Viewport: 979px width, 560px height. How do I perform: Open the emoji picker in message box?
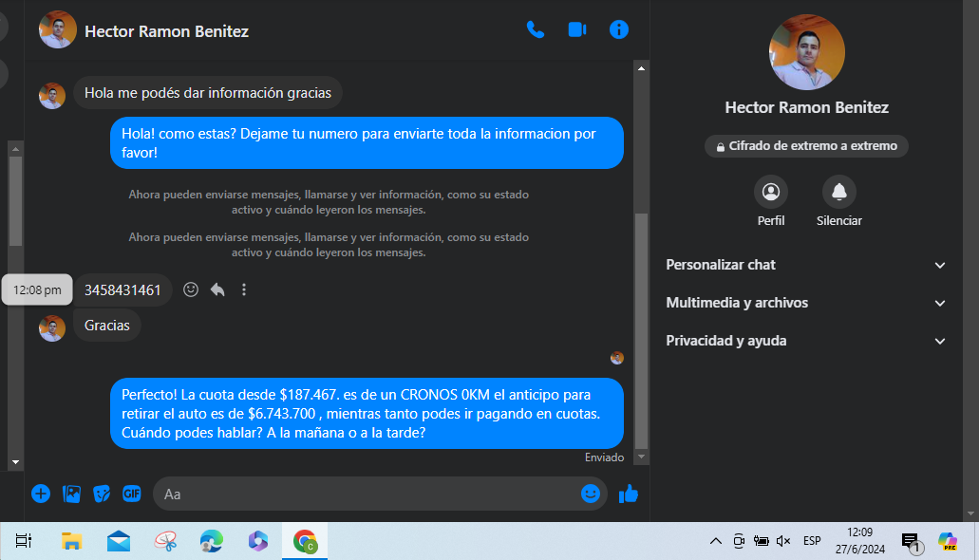coord(591,494)
